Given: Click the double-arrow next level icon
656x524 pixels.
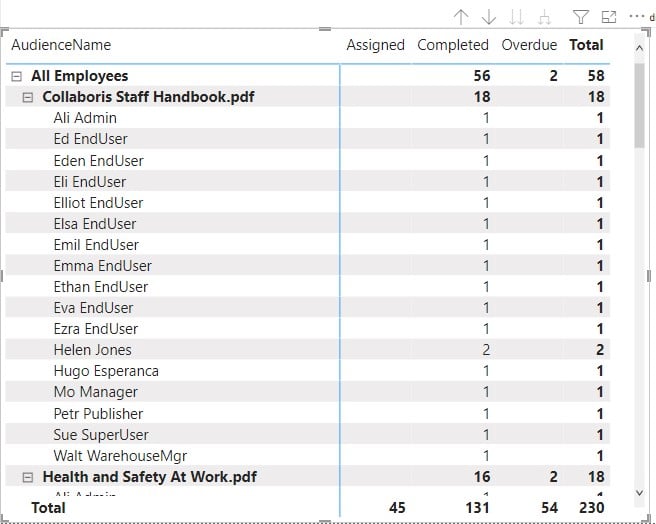Looking at the screenshot, I should pos(517,17).
